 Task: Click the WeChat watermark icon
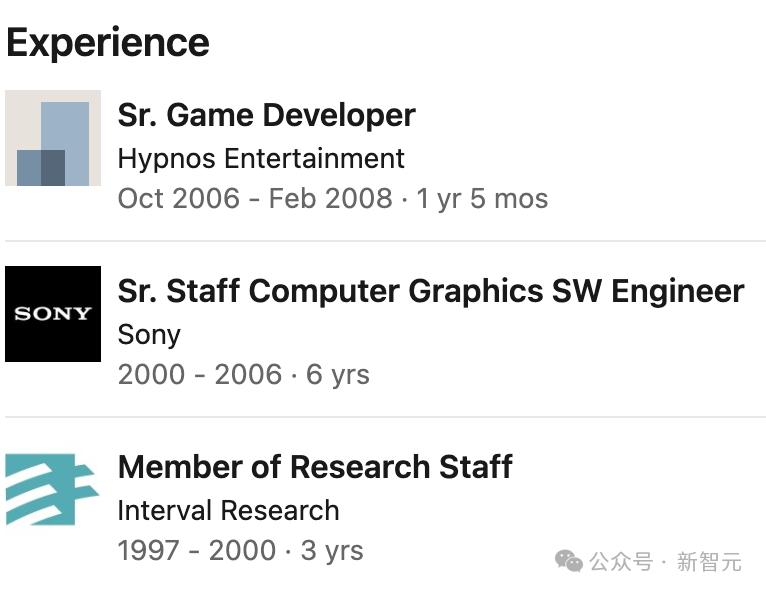(569, 561)
